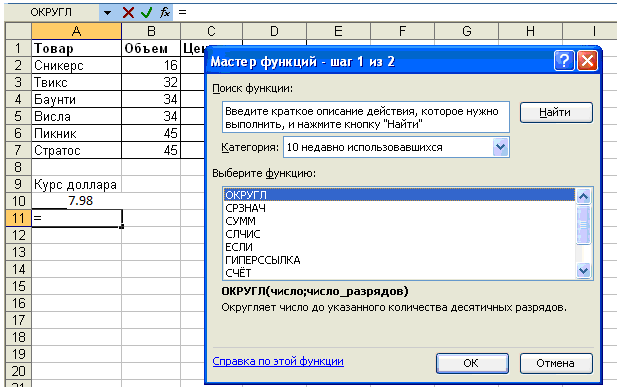Click function list scroll down arrow
The width and height of the screenshot is (617, 387).
pos(583,270)
